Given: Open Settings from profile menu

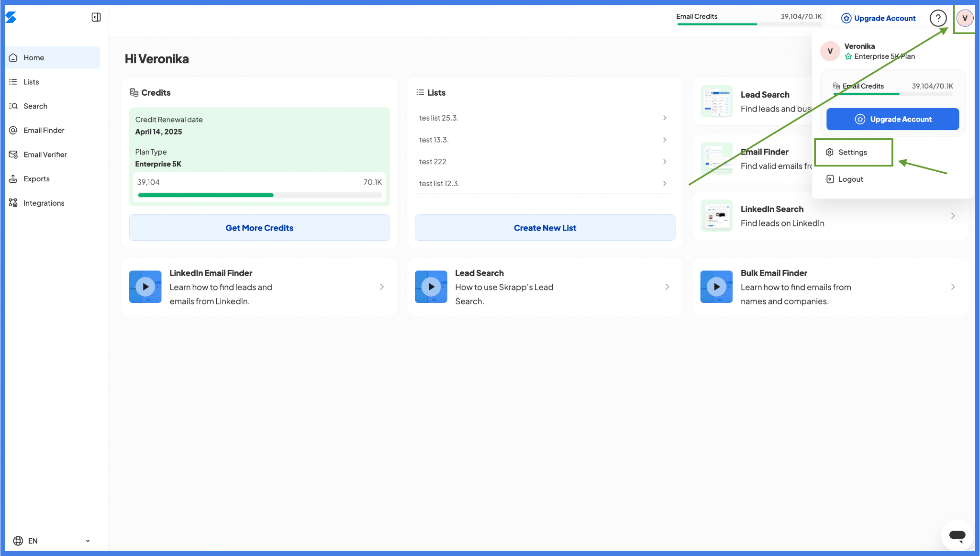Looking at the screenshot, I should point(854,152).
